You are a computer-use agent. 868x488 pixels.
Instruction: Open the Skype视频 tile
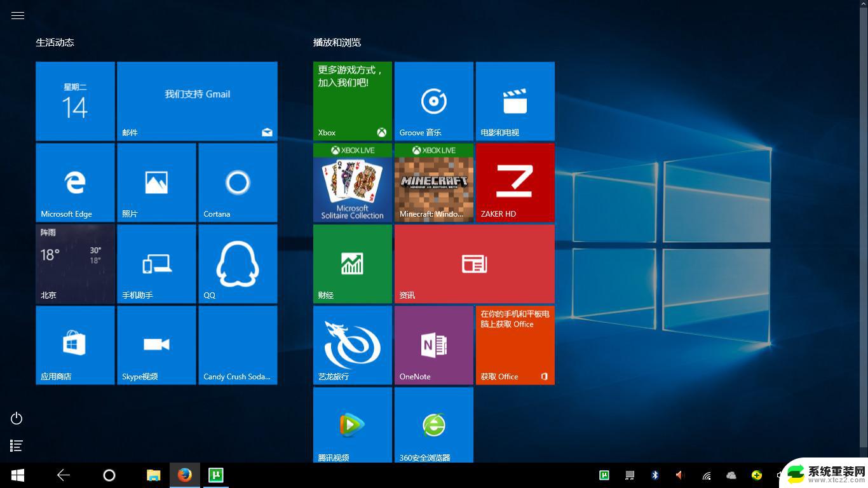click(156, 345)
